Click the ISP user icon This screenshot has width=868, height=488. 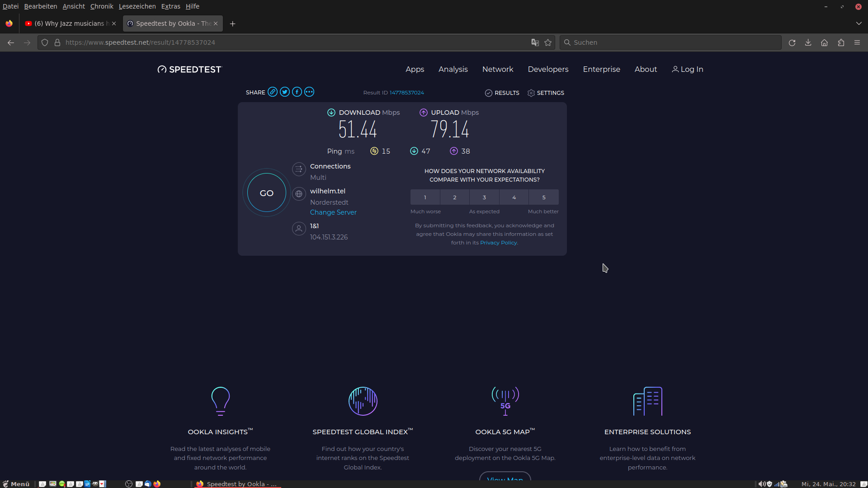[x=299, y=229]
